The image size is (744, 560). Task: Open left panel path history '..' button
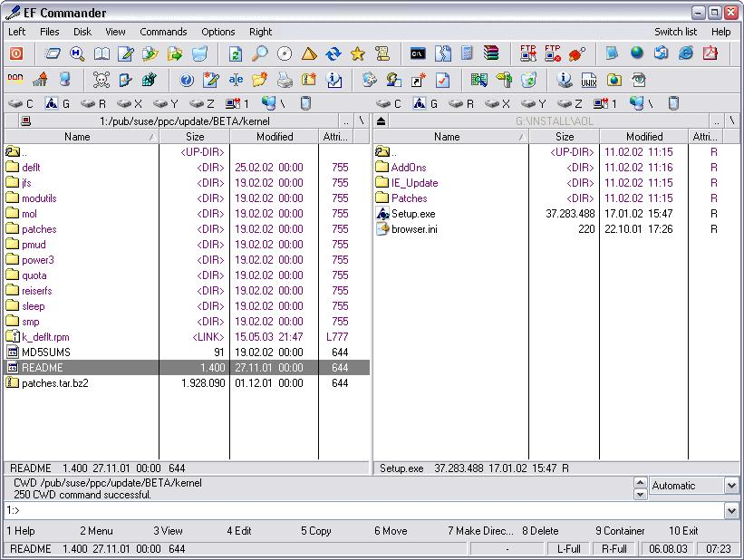[346, 121]
